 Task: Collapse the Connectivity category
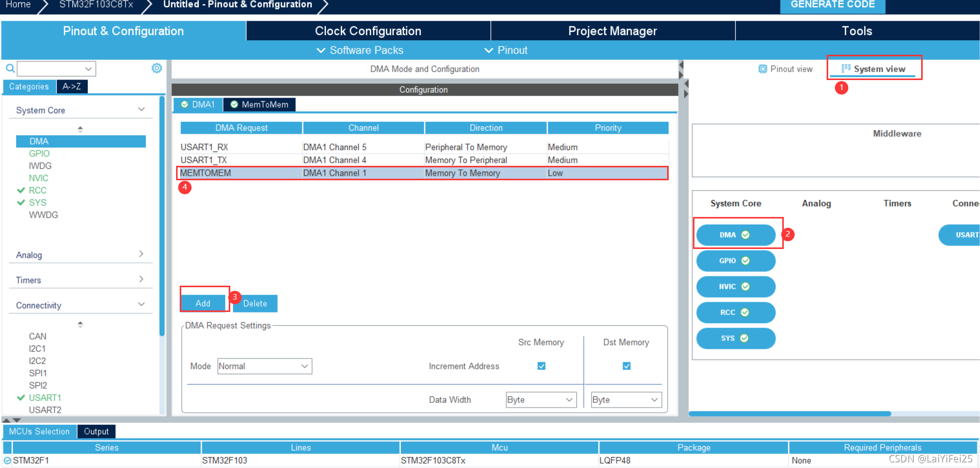[x=141, y=305]
